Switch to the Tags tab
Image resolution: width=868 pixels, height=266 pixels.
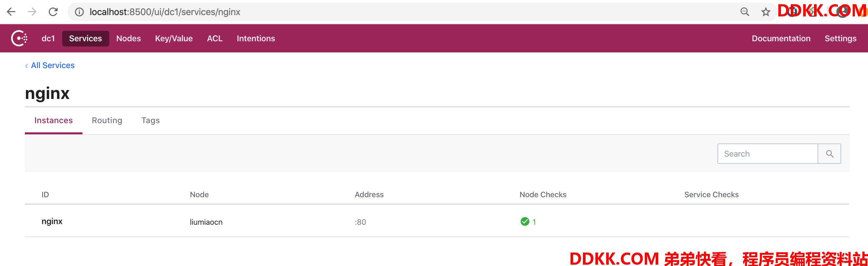[150, 120]
